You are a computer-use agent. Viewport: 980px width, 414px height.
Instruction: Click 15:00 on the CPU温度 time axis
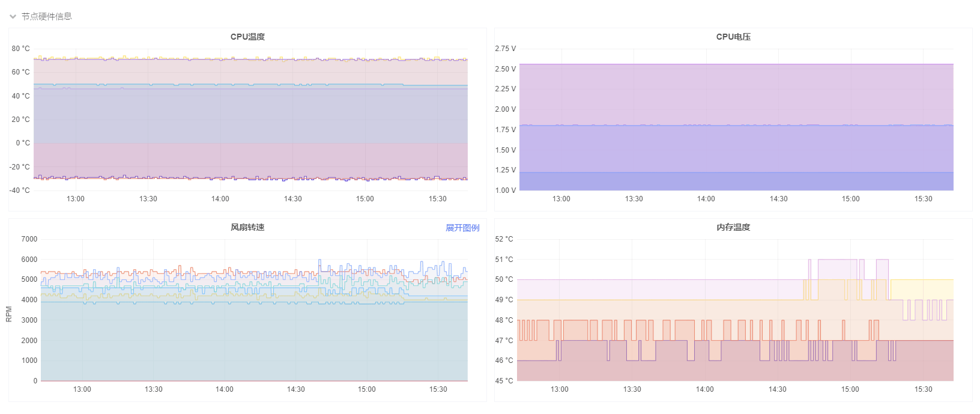click(x=365, y=199)
